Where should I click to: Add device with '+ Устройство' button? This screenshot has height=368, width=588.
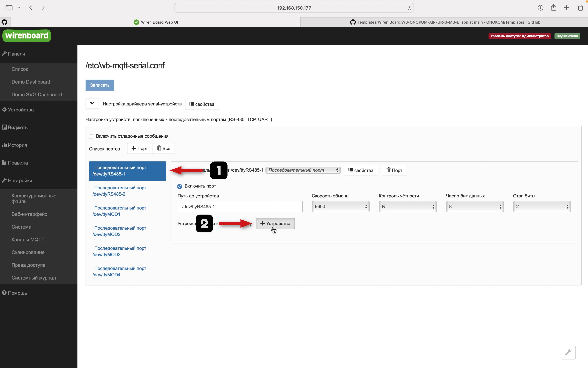pyautogui.click(x=275, y=223)
